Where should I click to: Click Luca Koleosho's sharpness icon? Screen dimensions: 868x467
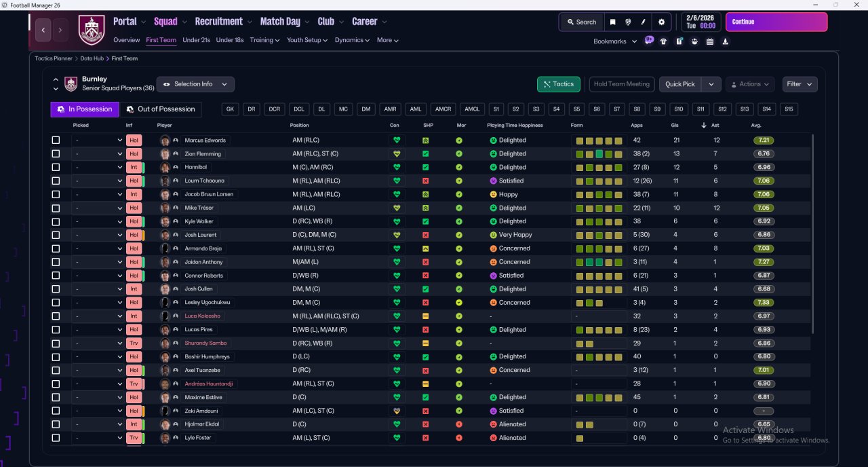point(425,316)
